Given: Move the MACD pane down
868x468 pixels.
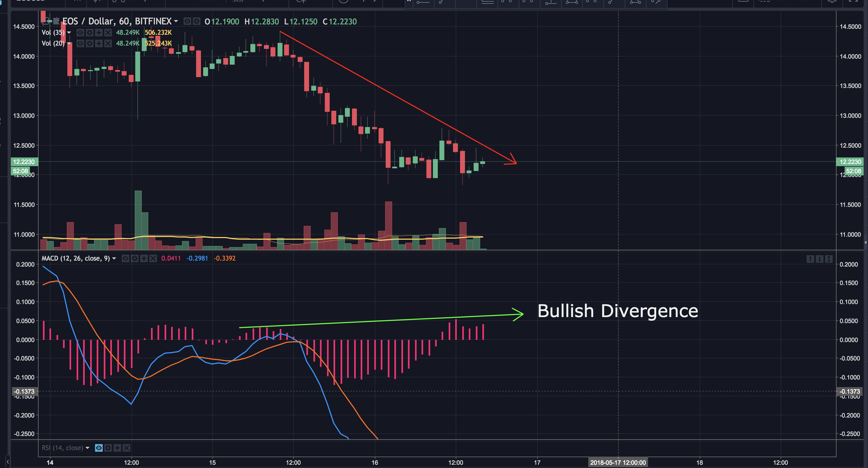Looking at the screenshot, I should coord(819,259).
